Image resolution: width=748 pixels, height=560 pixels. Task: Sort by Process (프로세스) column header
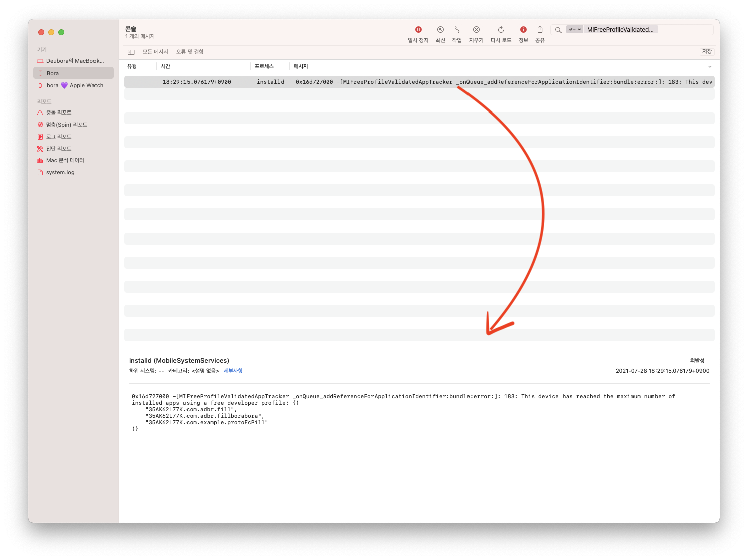point(264,66)
